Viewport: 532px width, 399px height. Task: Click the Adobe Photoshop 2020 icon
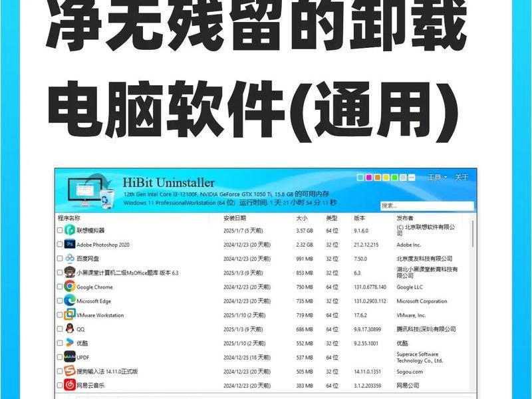tap(70, 244)
